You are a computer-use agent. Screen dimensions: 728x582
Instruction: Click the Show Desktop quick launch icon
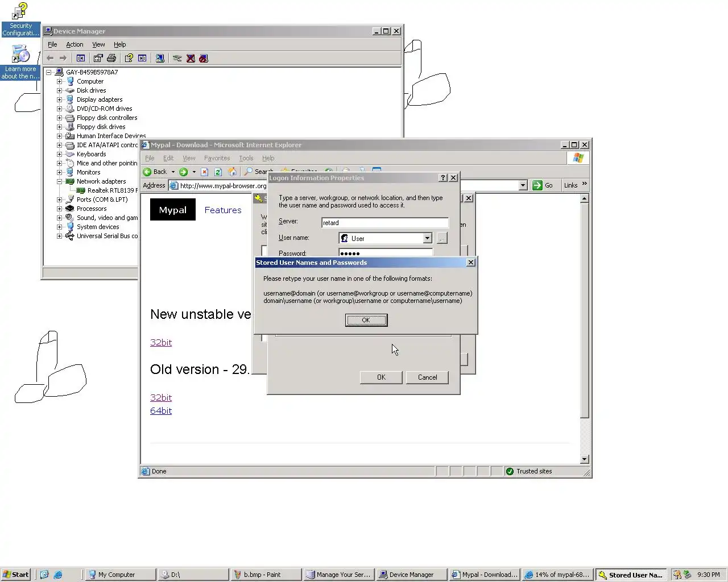pyautogui.click(x=44, y=575)
